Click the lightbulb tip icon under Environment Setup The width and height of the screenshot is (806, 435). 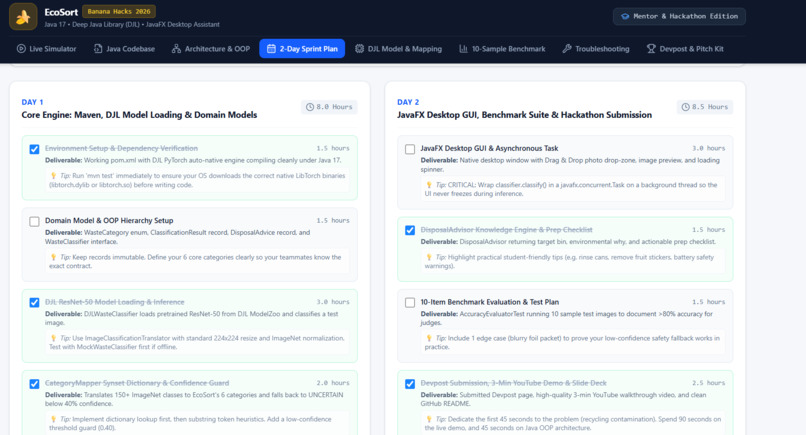coord(53,176)
